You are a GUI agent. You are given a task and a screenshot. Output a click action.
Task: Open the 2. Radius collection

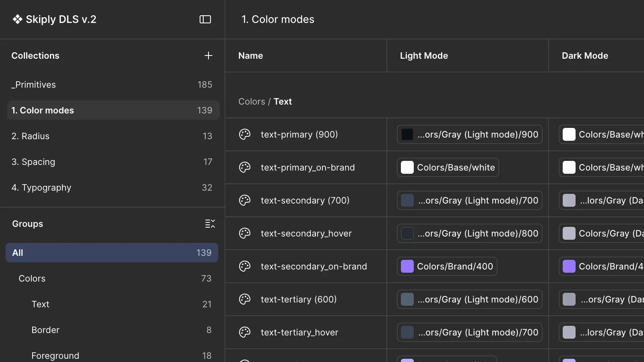[113, 136]
